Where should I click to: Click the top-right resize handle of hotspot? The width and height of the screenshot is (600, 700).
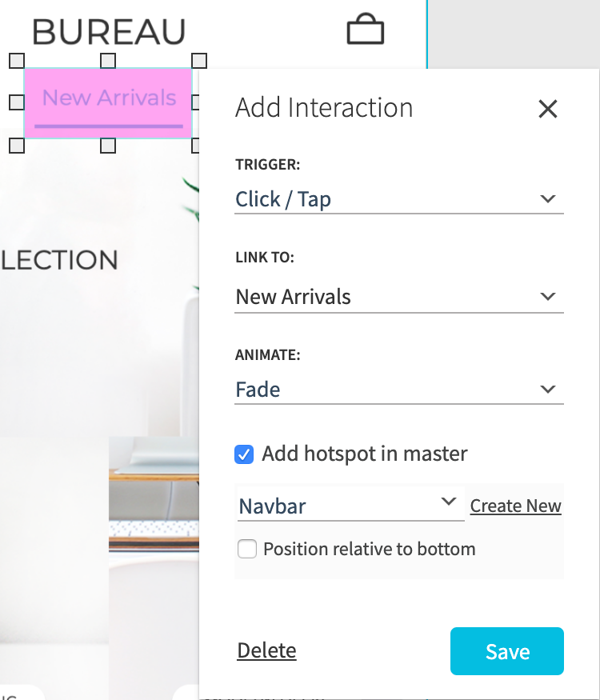click(x=199, y=61)
